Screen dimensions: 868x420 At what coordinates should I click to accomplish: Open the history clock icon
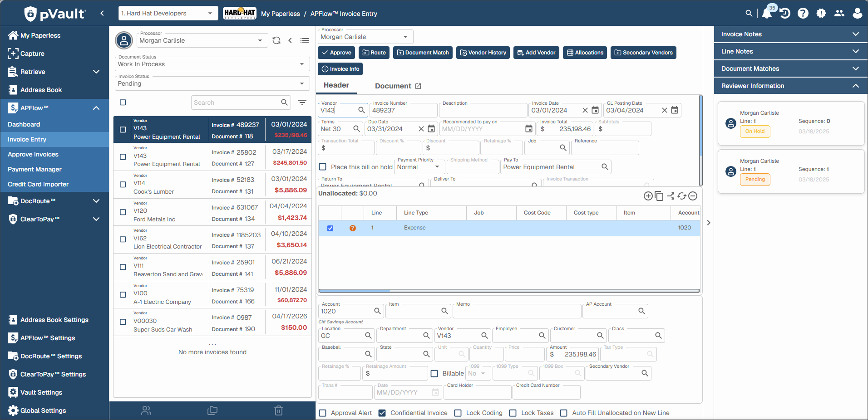pos(785,13)
